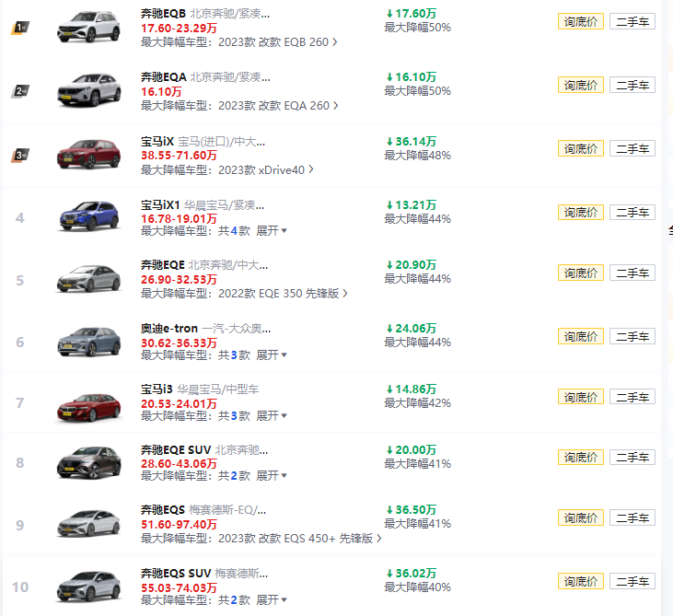The width and height of the screenshot is (673, 616).
Task: Click 询底价 button for 奔驰EQB
Action: [x=581, y=21]
